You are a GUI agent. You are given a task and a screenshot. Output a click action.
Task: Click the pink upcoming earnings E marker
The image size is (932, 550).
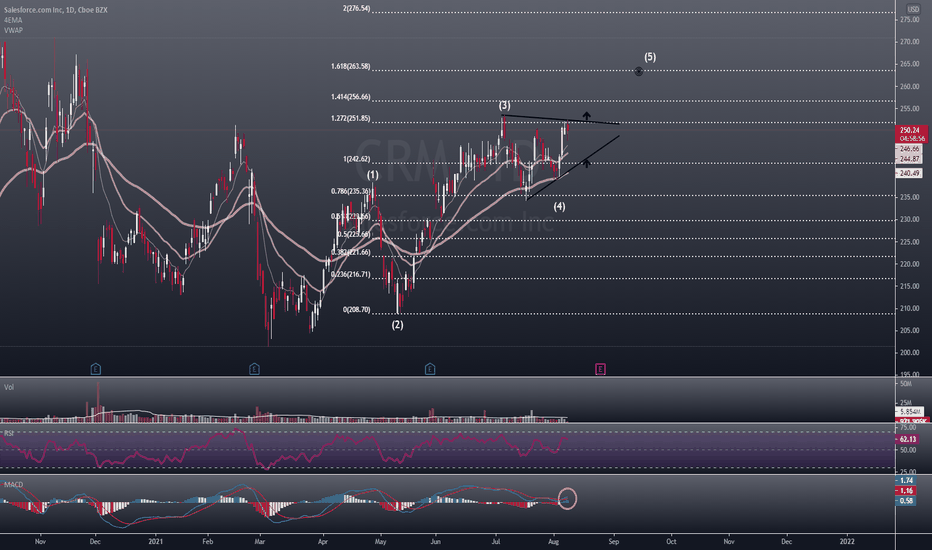(600, 369)
